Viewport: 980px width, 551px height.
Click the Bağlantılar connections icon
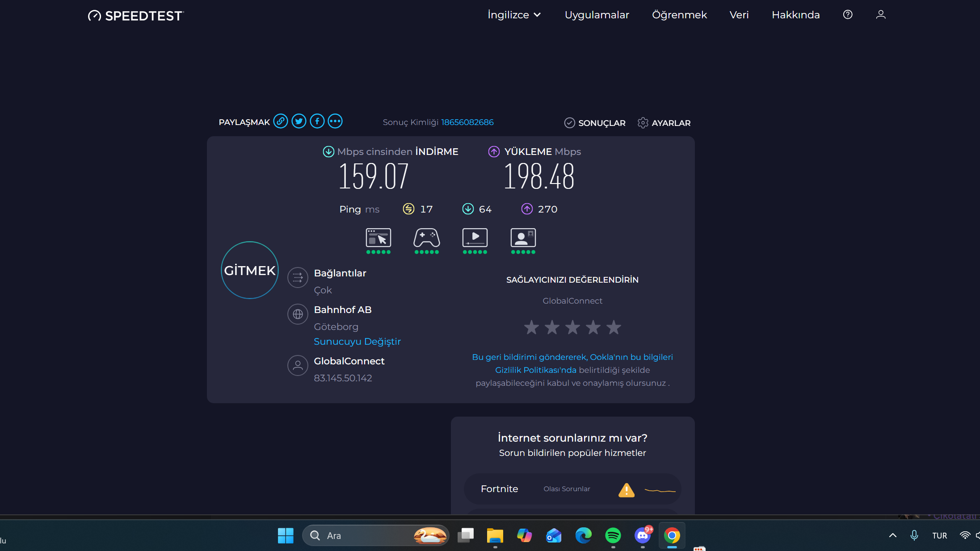click(x=298, y=278)
